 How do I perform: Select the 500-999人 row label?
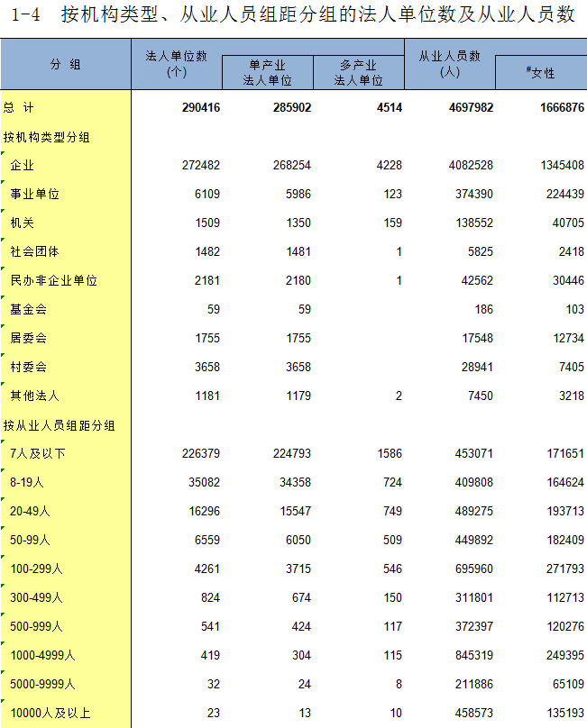(x=36, y=626)
